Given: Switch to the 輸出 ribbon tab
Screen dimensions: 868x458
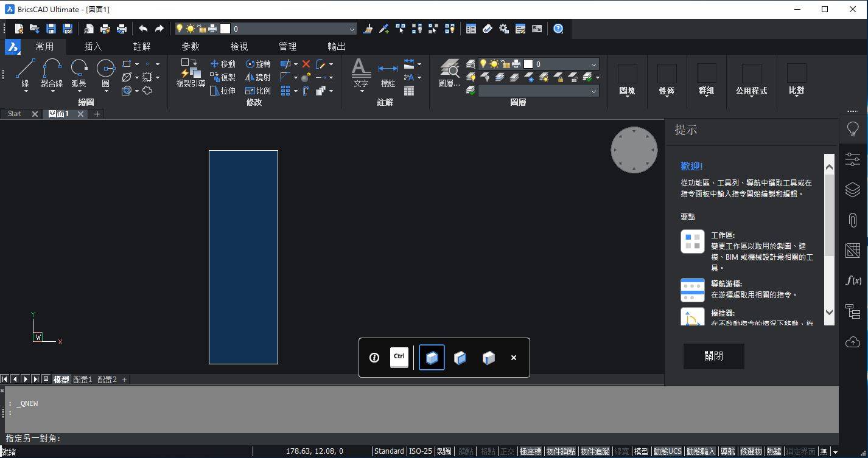Looking at the screenshot, I should (x=337, y=46).
